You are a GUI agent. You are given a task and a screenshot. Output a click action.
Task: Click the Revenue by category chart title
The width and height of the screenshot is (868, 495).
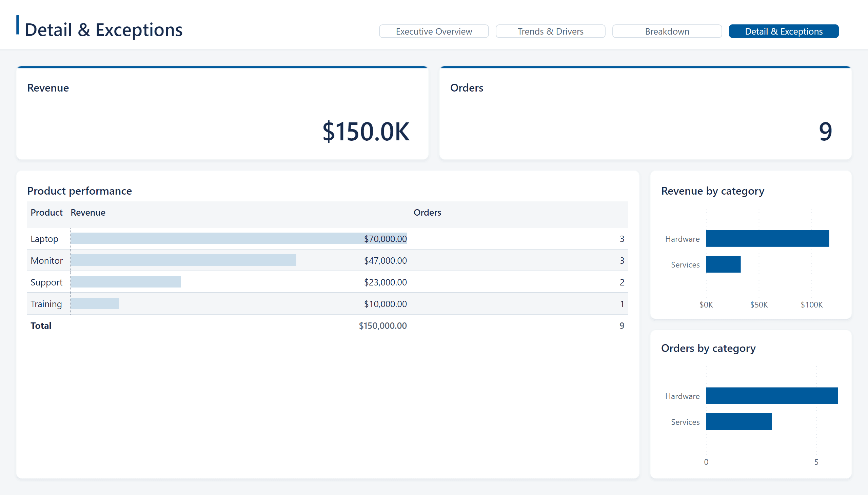(713, 191)
